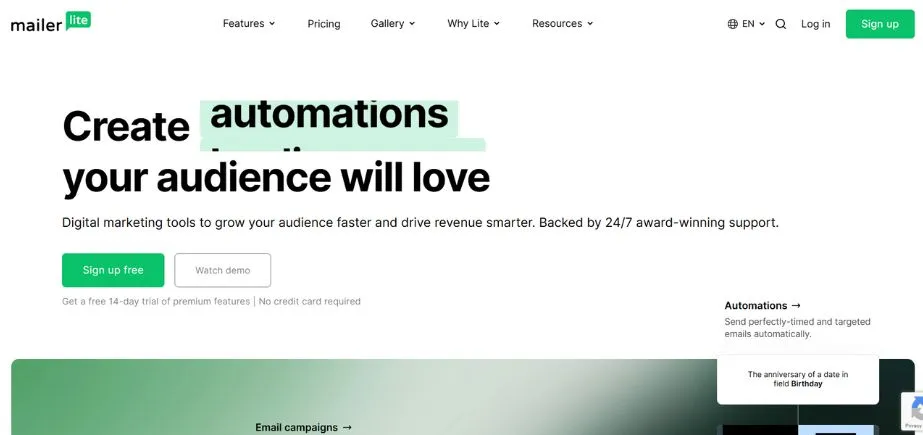Click the highlighted "automations" headline word

coord(329,115)
